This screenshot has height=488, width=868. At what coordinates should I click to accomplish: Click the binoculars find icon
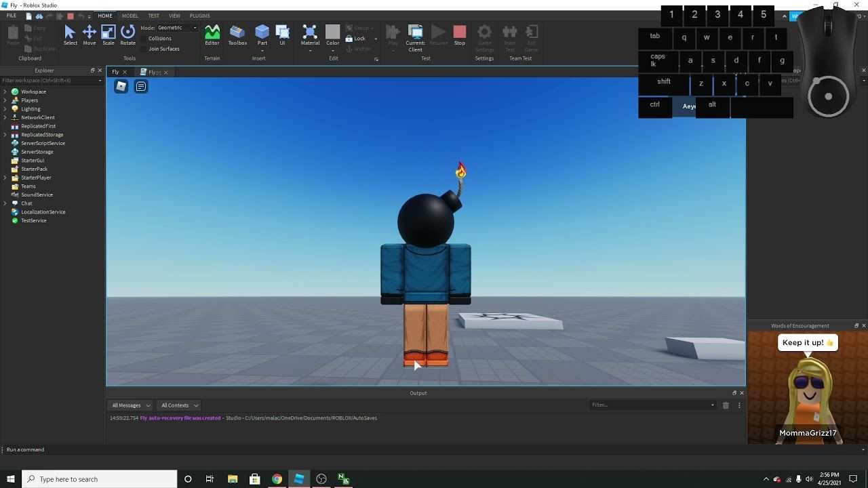pos(39,16)
